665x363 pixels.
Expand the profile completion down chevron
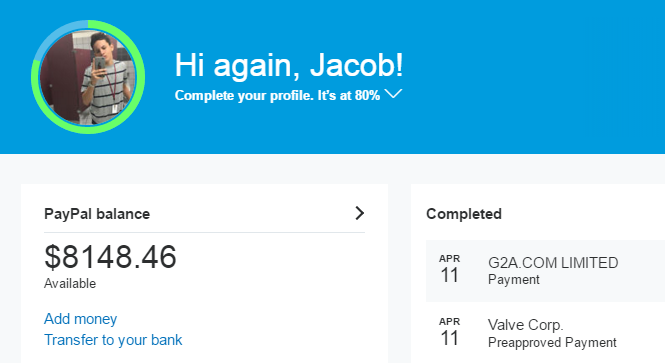tap(393, 94)
